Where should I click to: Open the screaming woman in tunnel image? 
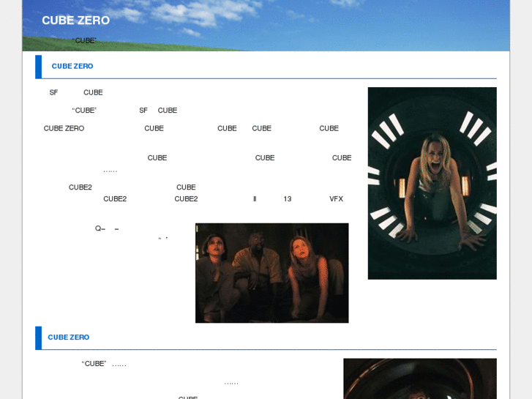tap(432, 183)
